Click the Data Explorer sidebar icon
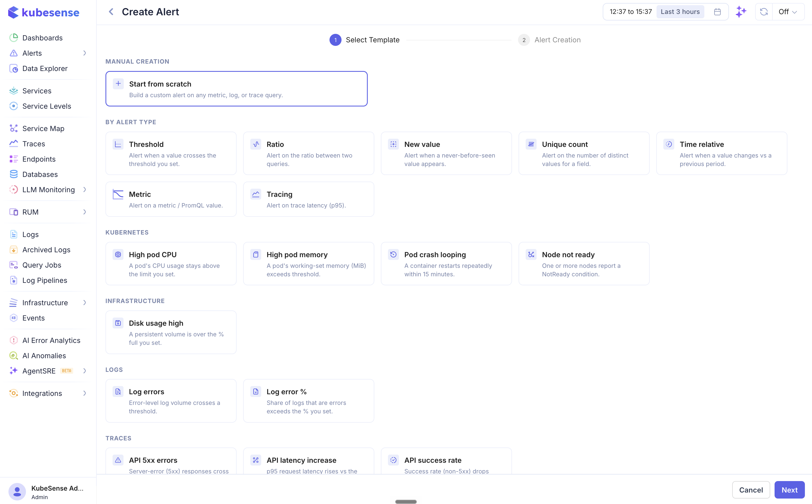 (x=14, y=68)
